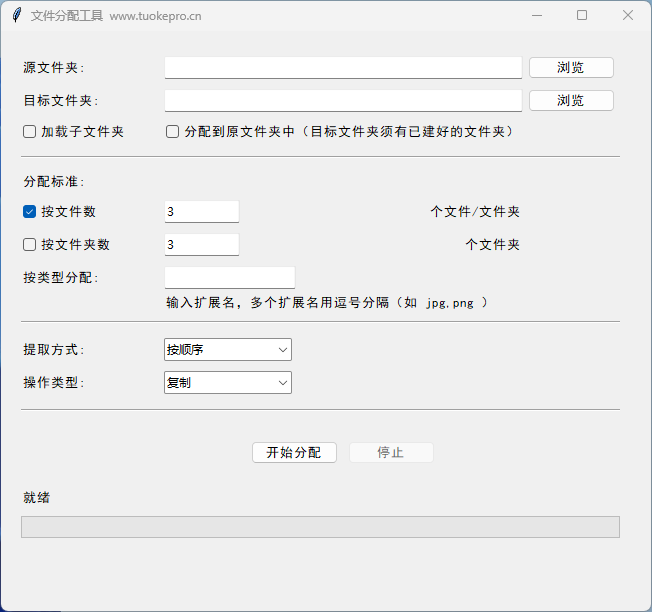652x612 pixels.
Task: Focus the 目标文件夹 path input field
Action: (x=343, y=101)
